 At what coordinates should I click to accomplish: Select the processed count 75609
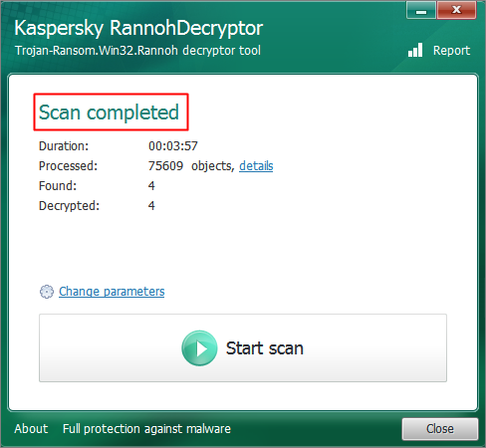point(165,166)
